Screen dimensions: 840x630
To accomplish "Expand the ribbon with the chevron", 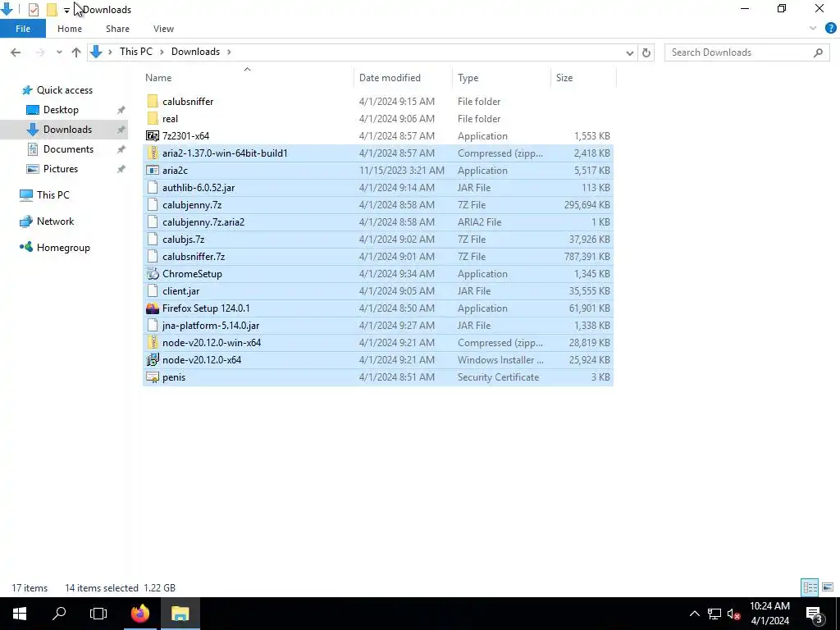I will pyautogui.click(x=813, y=29).
